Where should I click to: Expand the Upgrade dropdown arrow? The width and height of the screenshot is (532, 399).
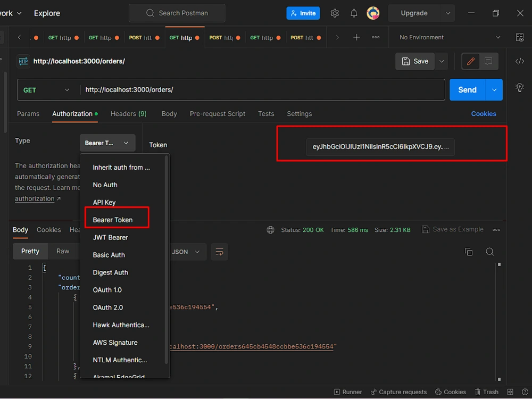tap(447, 13)
